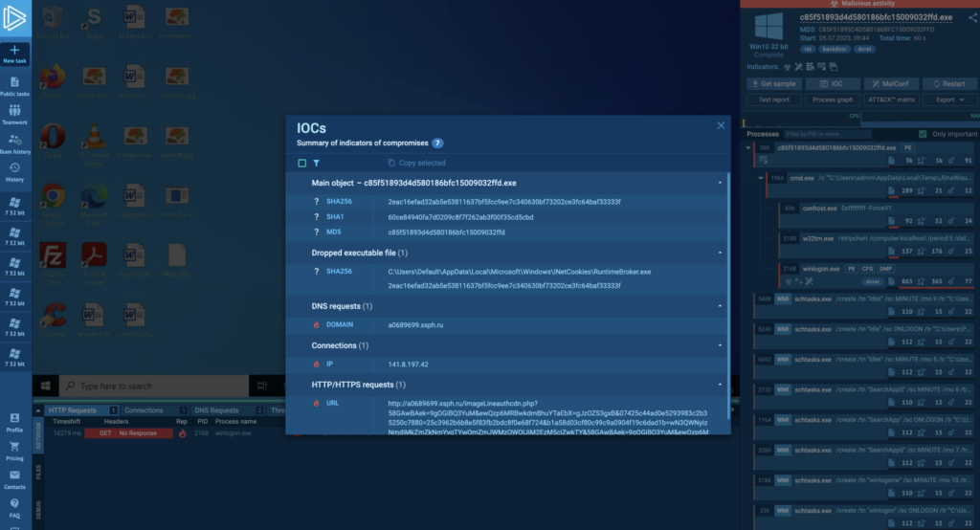Collapse the cmd.exe process tree node
This screenshot has height=530, width=980.
click(x=760, y=177)
